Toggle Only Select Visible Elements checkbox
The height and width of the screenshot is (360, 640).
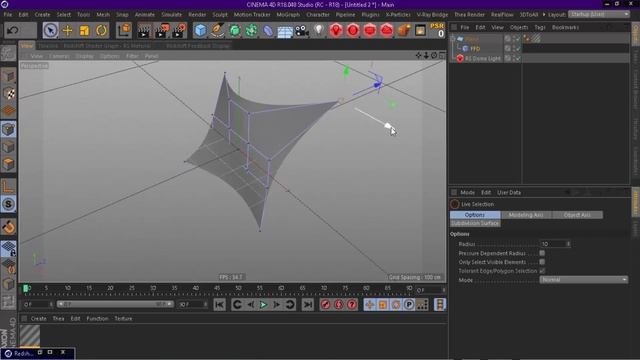click(542, 262)
